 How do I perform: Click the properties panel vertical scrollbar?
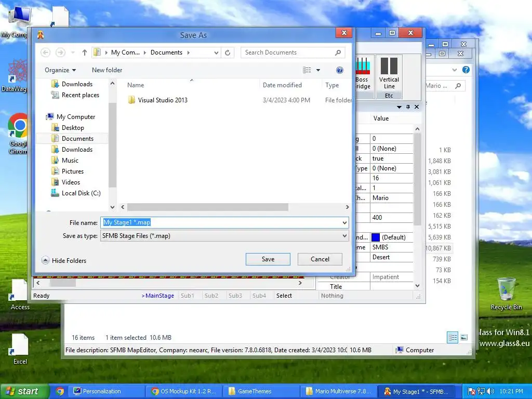coord(417,180)
